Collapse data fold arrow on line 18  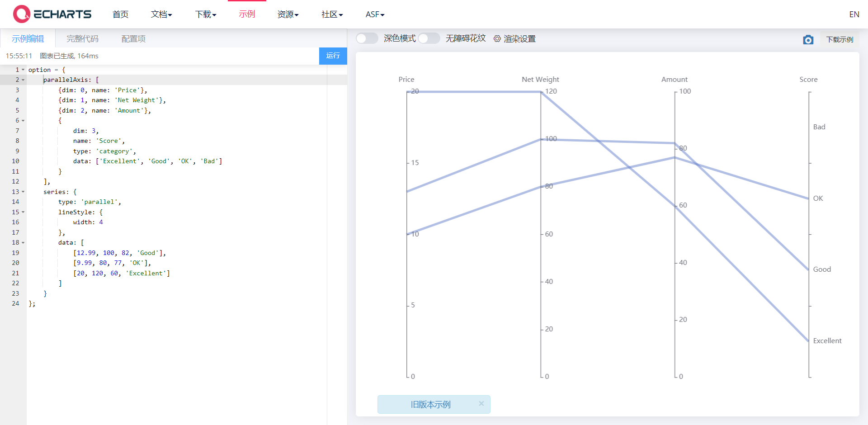pos(23,243)
